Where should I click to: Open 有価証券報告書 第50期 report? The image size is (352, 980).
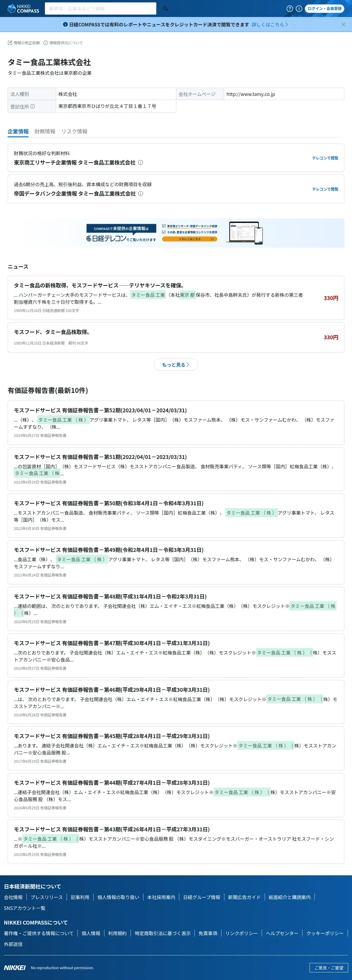point(109,503)
